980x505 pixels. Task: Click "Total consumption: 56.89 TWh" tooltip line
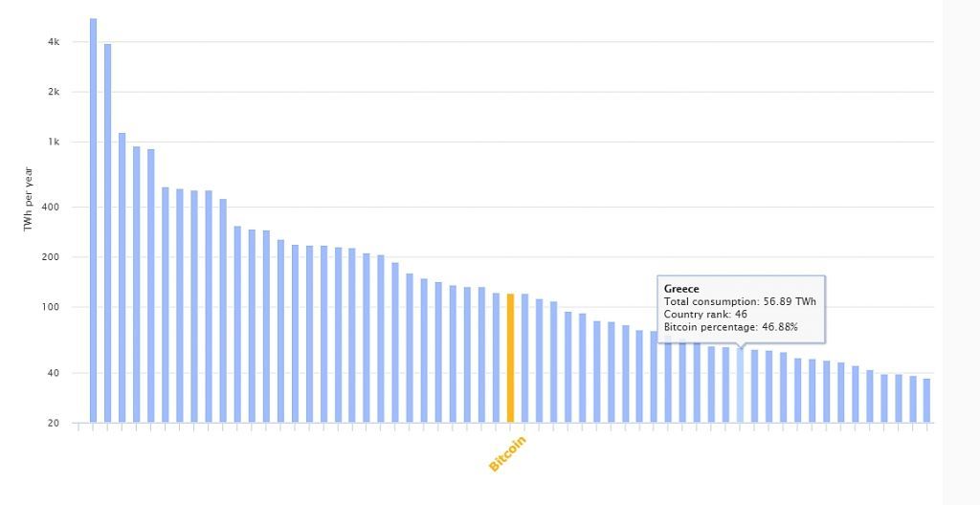[x=740, y=302]
